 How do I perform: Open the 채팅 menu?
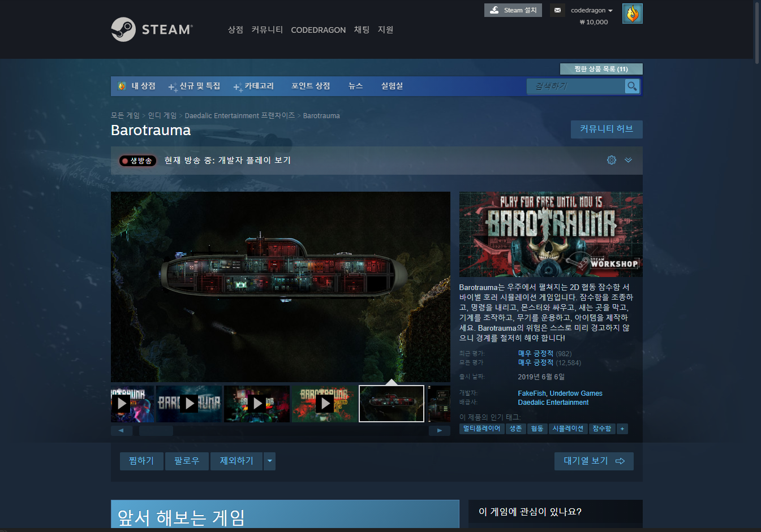362,29
